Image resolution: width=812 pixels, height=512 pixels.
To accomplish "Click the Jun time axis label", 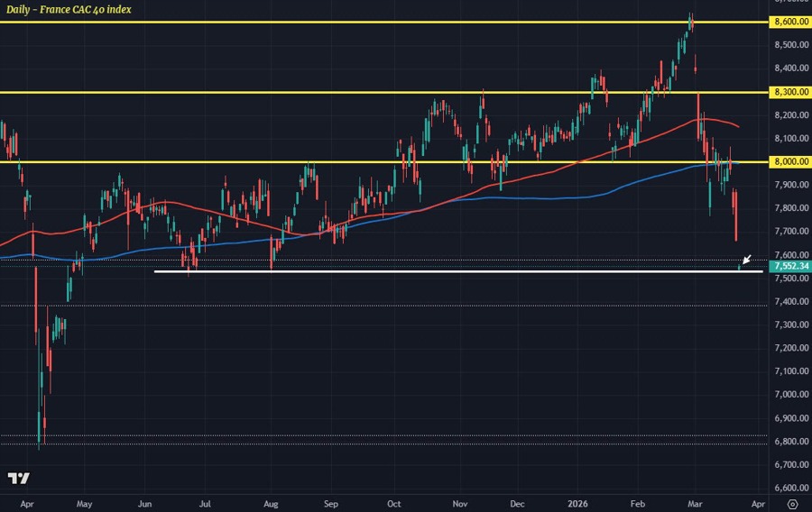I will point(144,504).
